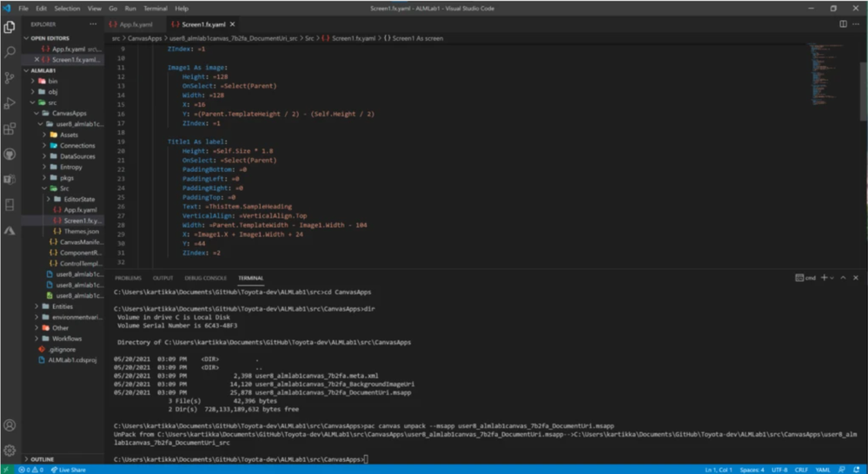Maximize the terminal panel with the chevron-up
Viewport: 868px width, 474px height.
click(x=843, y=278)
